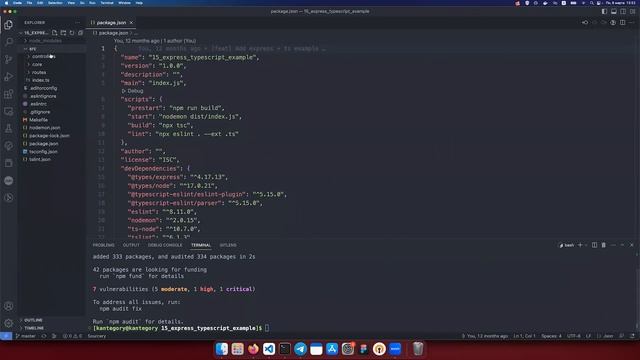Close the terminal panel
Viewport: 640px width, 360px height.
coord(632,245)
